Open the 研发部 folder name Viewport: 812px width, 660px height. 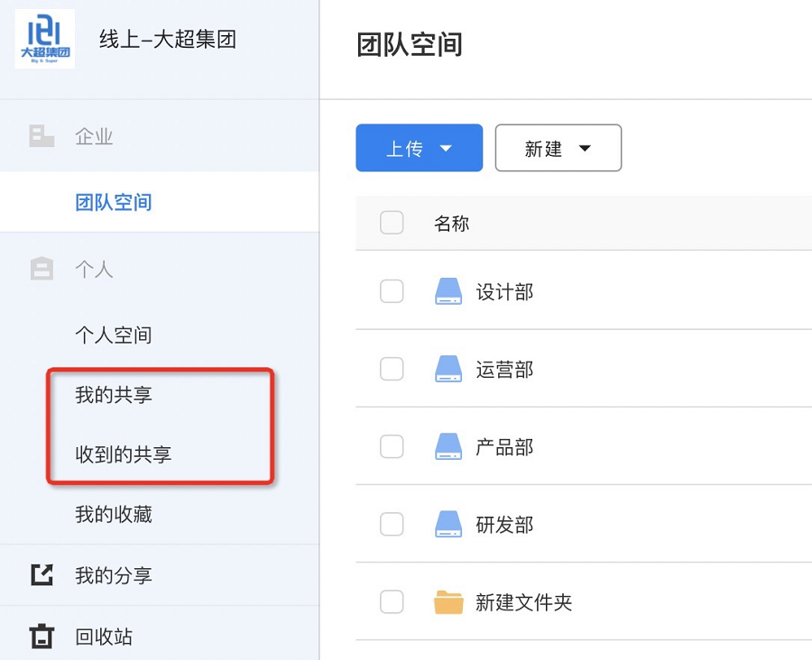(x=504, y=525)
